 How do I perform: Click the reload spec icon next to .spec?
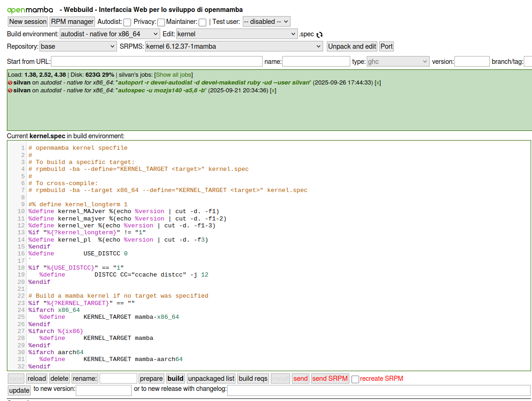tap(319, 34)
